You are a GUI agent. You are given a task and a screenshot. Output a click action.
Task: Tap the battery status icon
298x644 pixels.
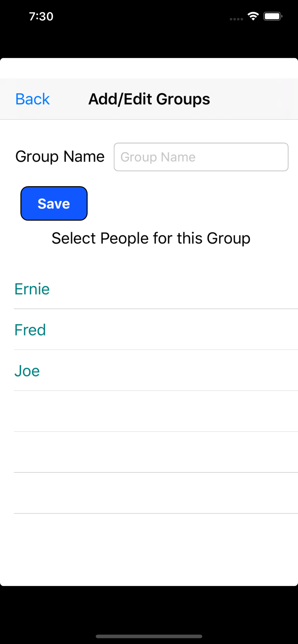click(273, 16)
